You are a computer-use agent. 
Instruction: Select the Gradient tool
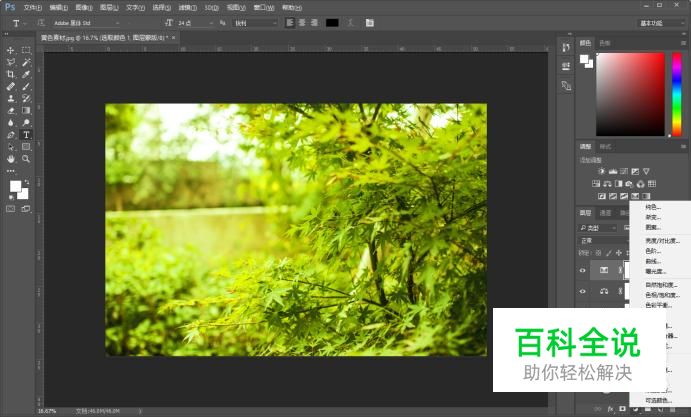click(26, 110)
